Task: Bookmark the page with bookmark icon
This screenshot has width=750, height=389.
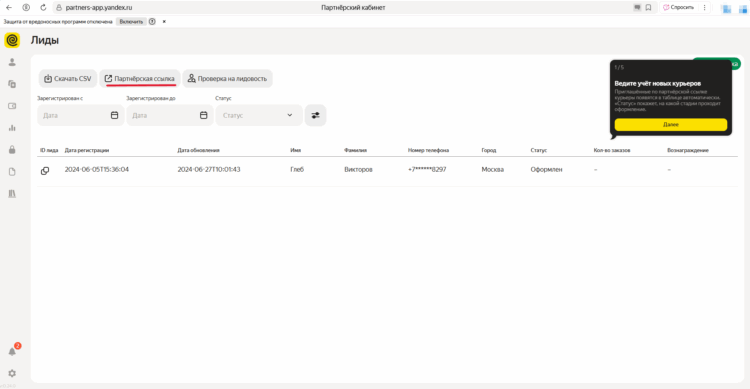Action: coord(648,8)
